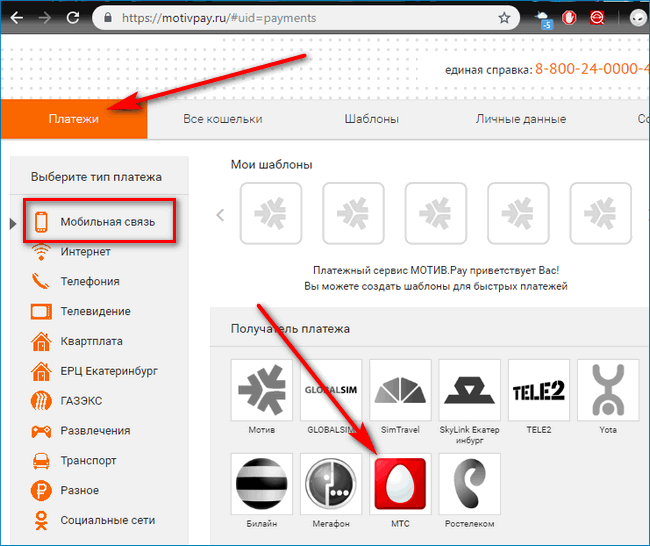Go back with the browser back arrow
Screen dimensions: 650x546
coord(17,17)
